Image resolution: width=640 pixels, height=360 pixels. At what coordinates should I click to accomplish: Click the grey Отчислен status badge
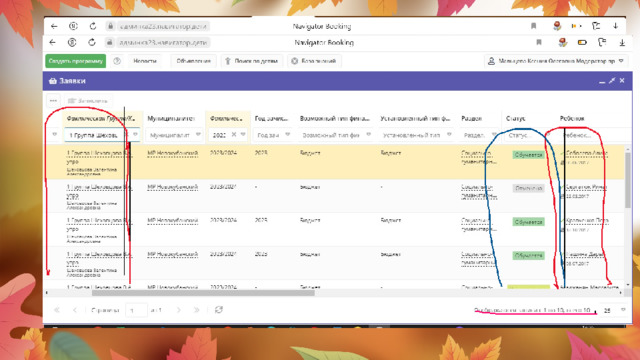point(528,188)
